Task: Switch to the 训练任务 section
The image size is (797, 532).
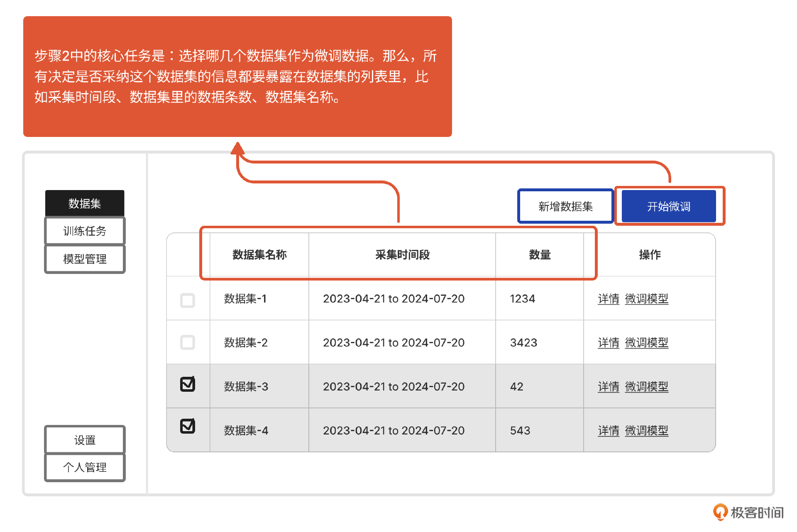Action: click(x=84, y=231)
